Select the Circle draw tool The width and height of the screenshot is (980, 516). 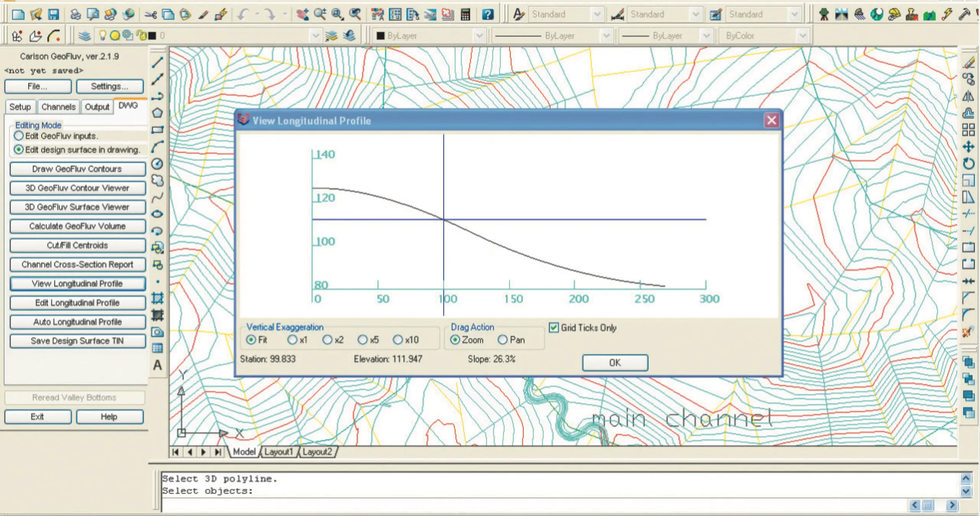pyautogui.click(x=157, y=164)
